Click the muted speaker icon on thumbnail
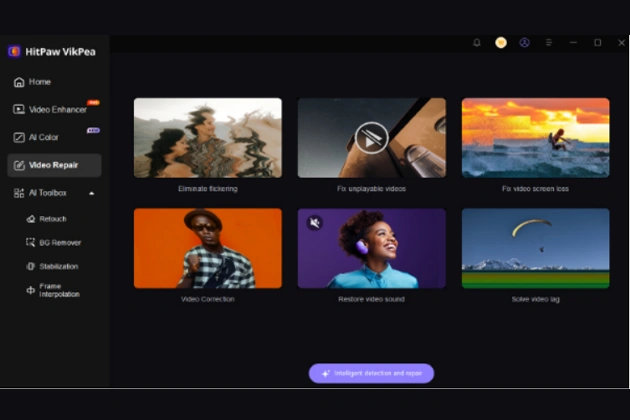 pyautogui.click(x=315, y=223)
